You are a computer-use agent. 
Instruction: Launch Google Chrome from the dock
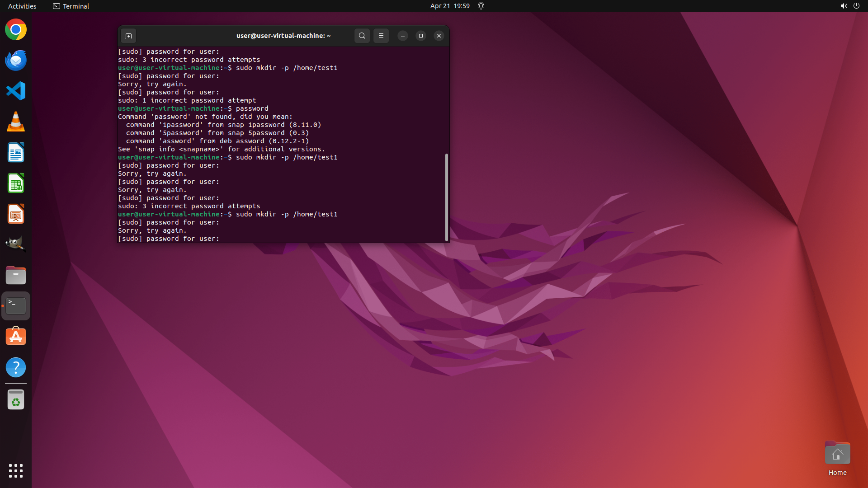(16, 30)
